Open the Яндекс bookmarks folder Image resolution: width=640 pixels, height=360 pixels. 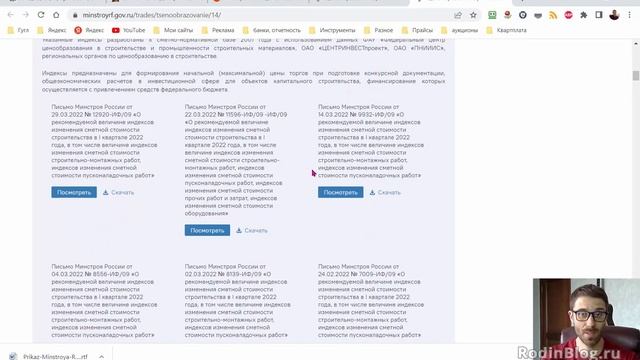click(x=51, y=30)
